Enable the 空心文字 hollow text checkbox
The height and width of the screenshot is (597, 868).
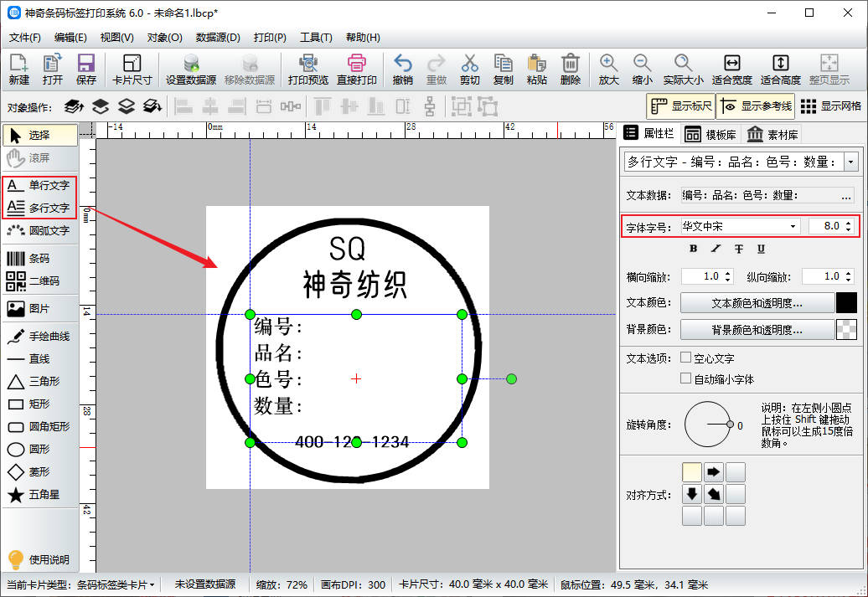point(686,358)
